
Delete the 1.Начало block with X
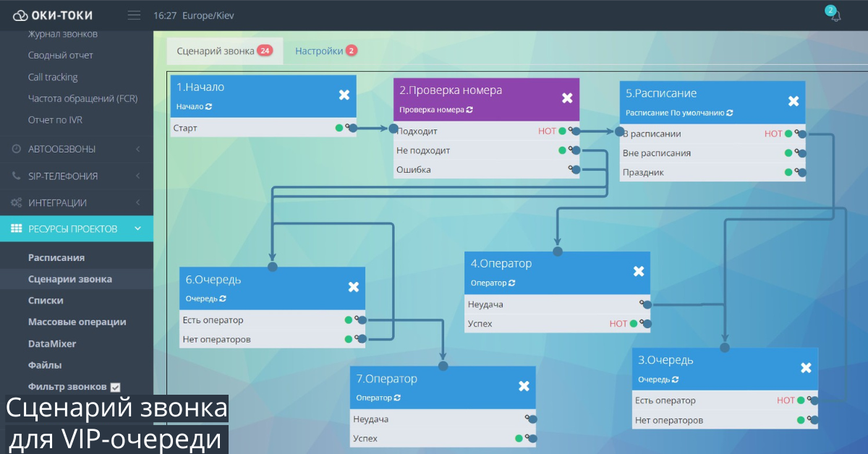(344, 95)
